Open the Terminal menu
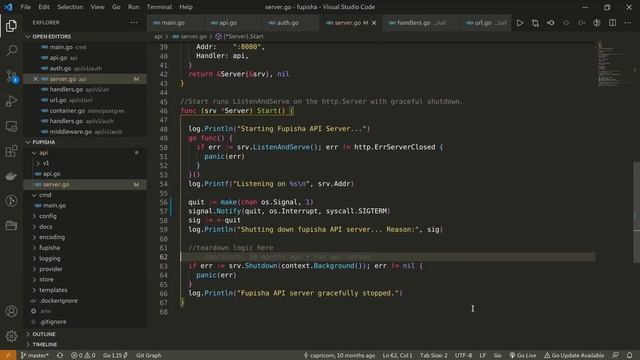Image resolution: width=640 pixels, height=360 pixels. tap(159, 7)
